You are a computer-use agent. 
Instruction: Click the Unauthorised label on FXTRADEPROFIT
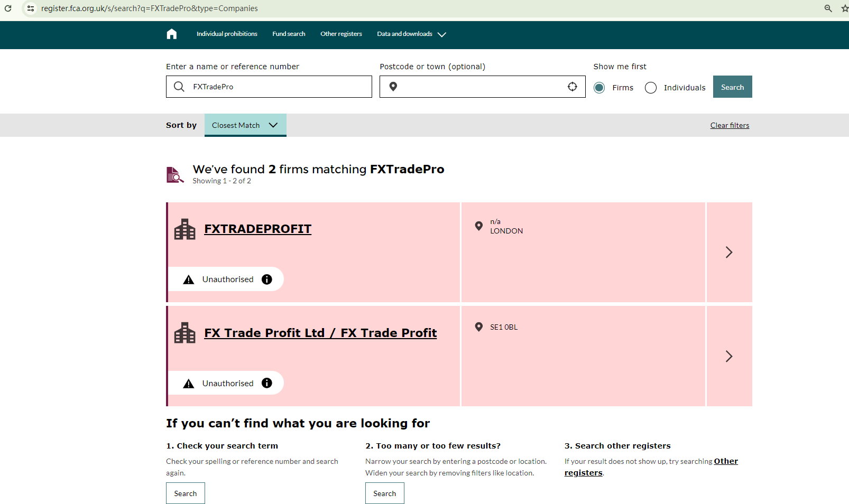tap(228, 279)
